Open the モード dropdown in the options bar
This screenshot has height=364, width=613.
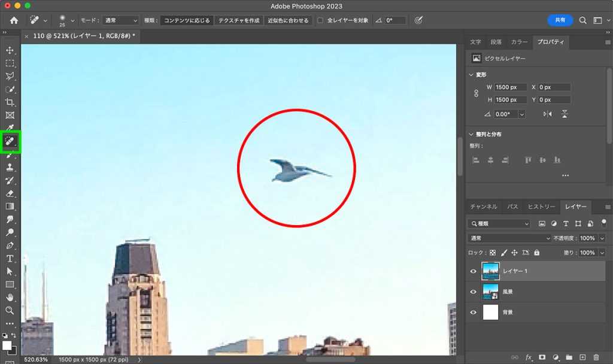click(x=120, y=20)
